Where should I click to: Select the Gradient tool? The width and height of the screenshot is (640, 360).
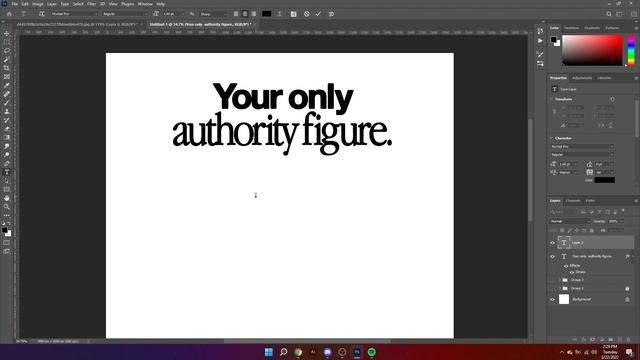coord(7,138)
